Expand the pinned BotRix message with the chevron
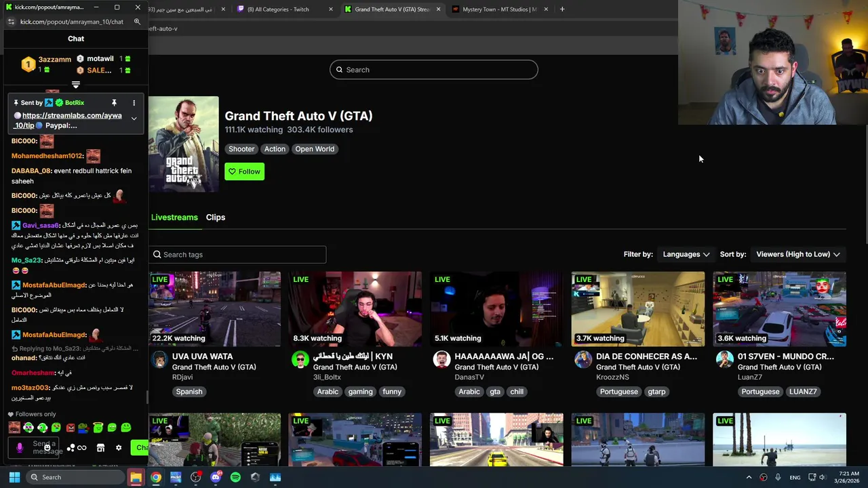Image resolution: width=868 pixels, height=488 pixels. point(134,119)
